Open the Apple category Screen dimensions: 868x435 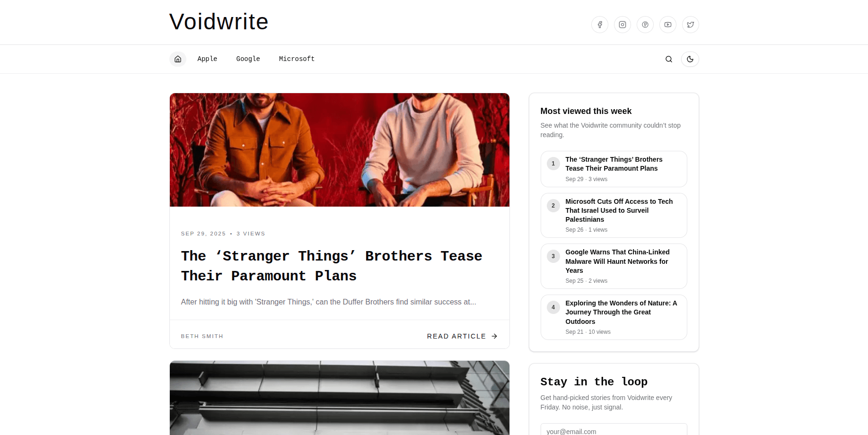point(207,59)
